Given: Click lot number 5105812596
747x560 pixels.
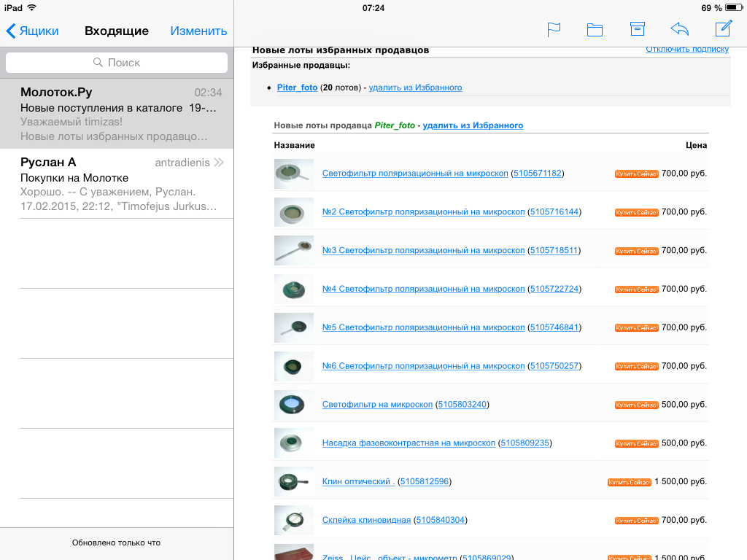Looking at the screenshot, I should pos(424,482).
